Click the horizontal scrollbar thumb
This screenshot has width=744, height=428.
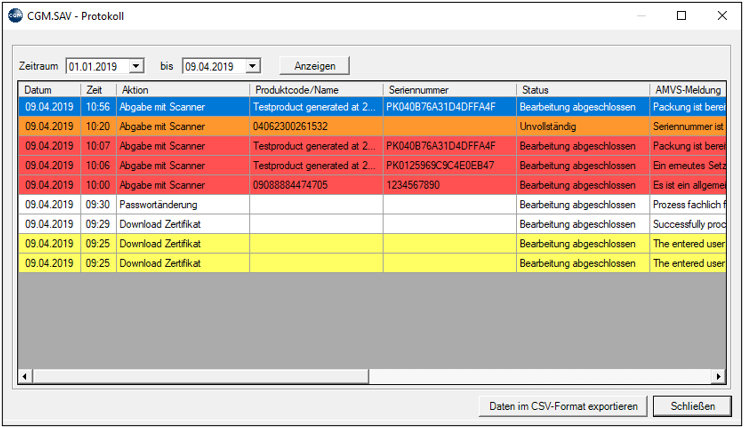(200, 376)
